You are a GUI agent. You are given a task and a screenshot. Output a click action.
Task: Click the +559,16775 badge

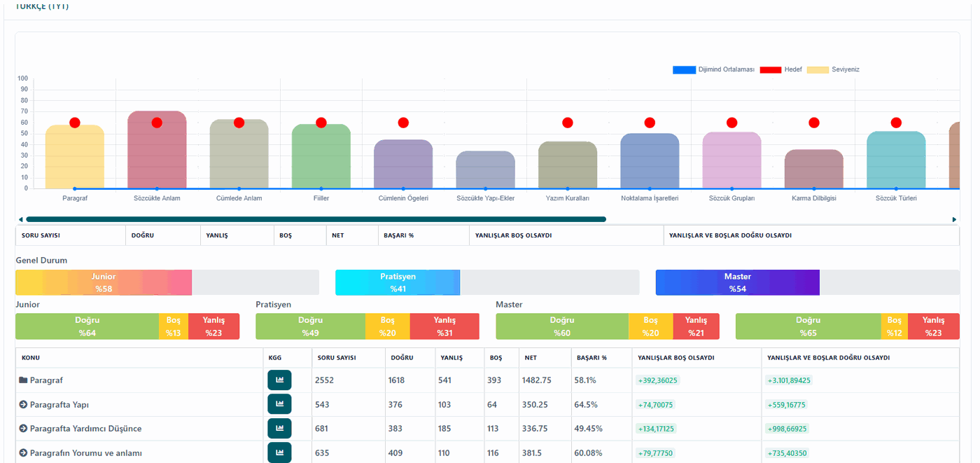coord(787,404)
